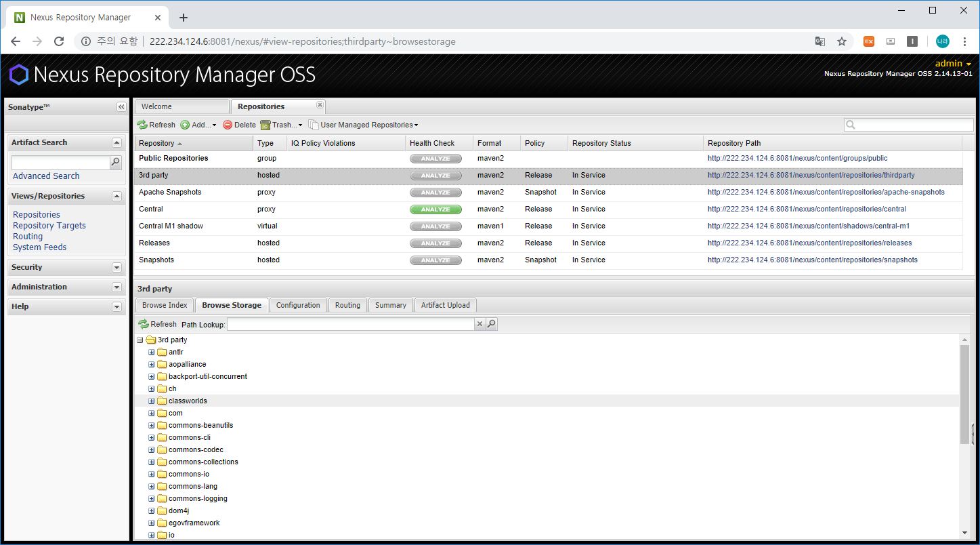Screen dimensions: 980x545
Task: Click Analyze button for Snapshots repository
Action: point(435,260)
